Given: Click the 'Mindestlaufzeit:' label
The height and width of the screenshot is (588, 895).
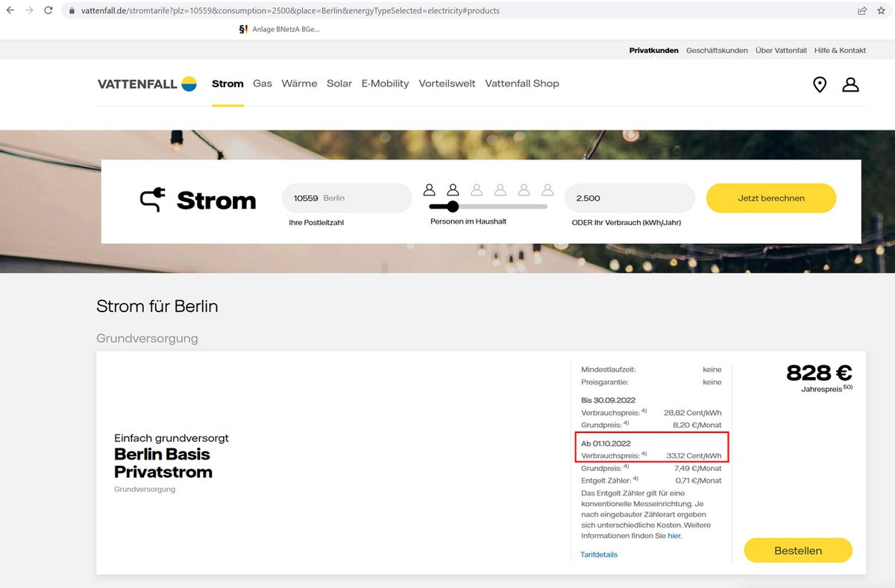Looking at the screenshot, I should 609,369.
